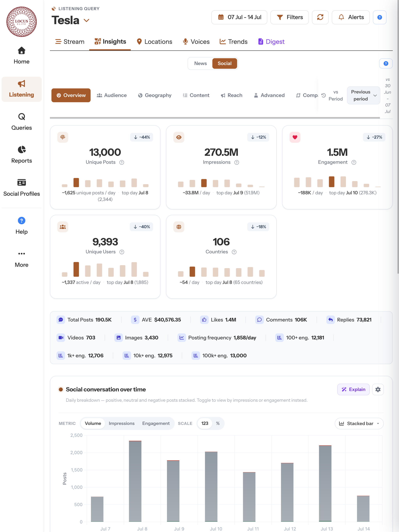Click Unique Users info icon
The image size is (399, 532).
click(122, 252)
